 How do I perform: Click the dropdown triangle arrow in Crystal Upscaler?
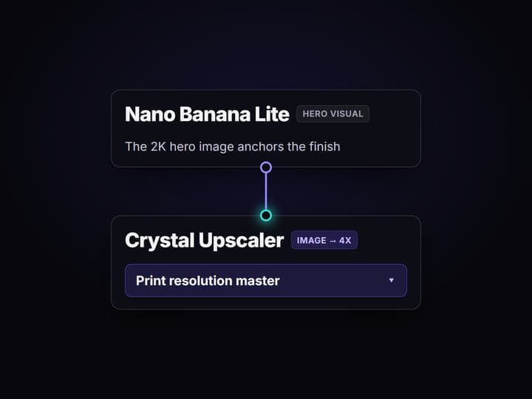tap(391, 280)
